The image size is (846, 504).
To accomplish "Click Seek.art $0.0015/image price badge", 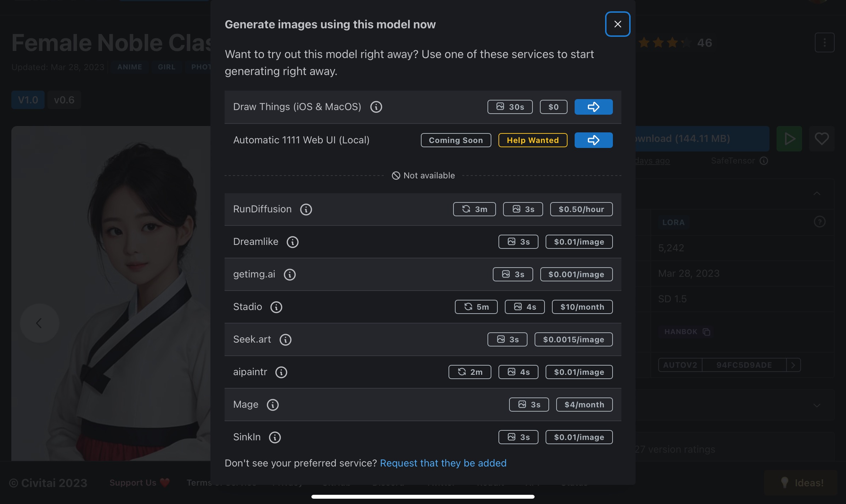I will [574, 339].
